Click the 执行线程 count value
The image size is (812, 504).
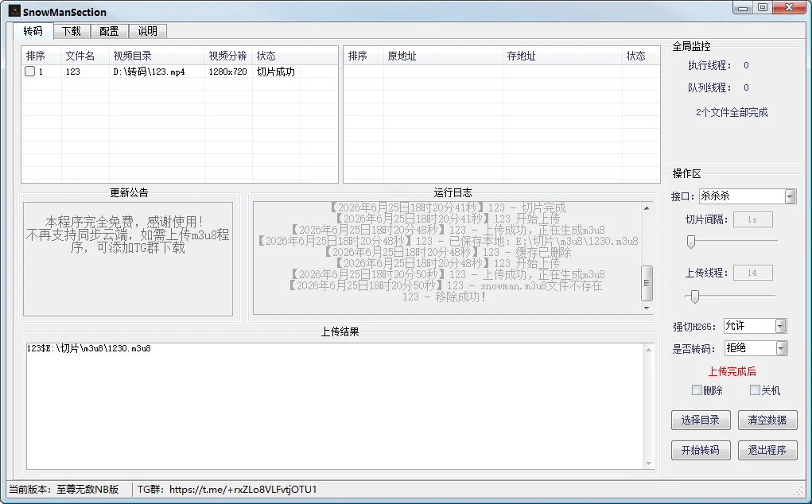pos(746,65)
